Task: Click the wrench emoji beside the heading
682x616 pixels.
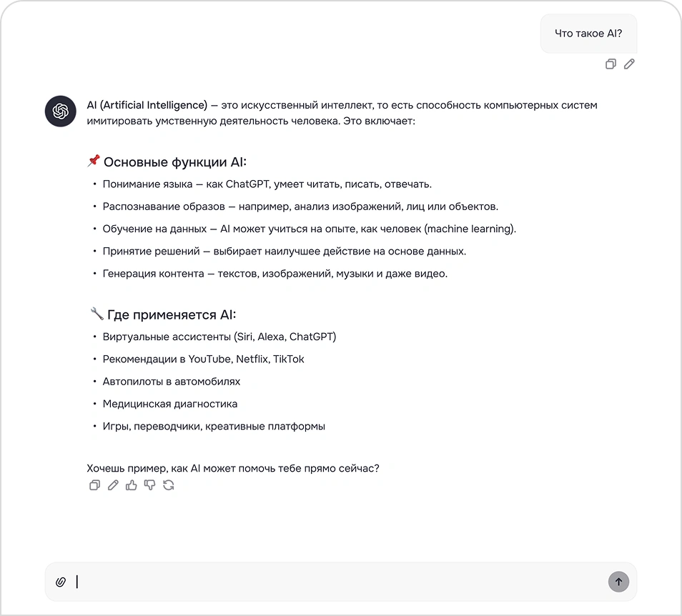Action: (x=97, y=314)
